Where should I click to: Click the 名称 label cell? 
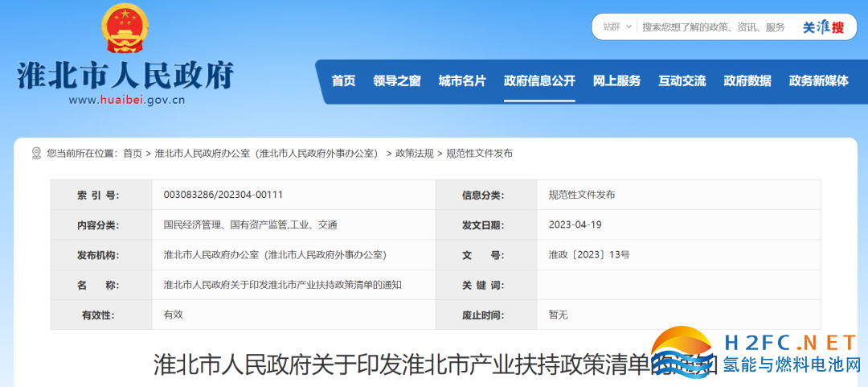tap(101, 285)
